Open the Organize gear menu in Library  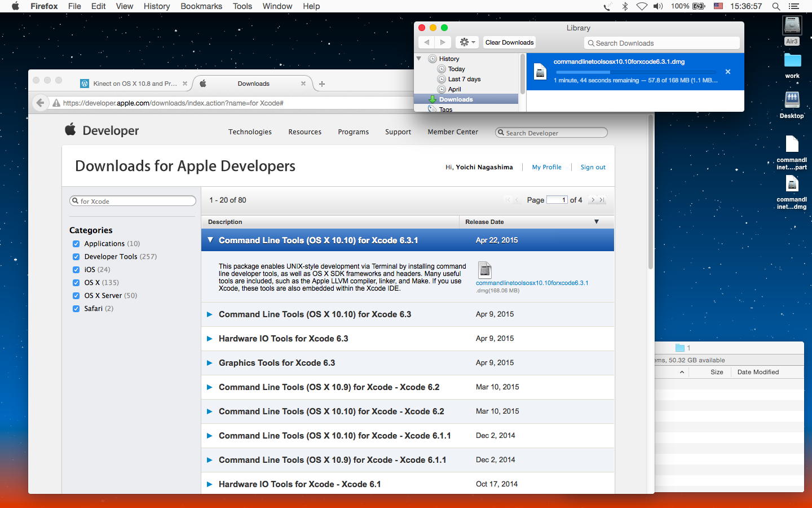coord(467,42)
